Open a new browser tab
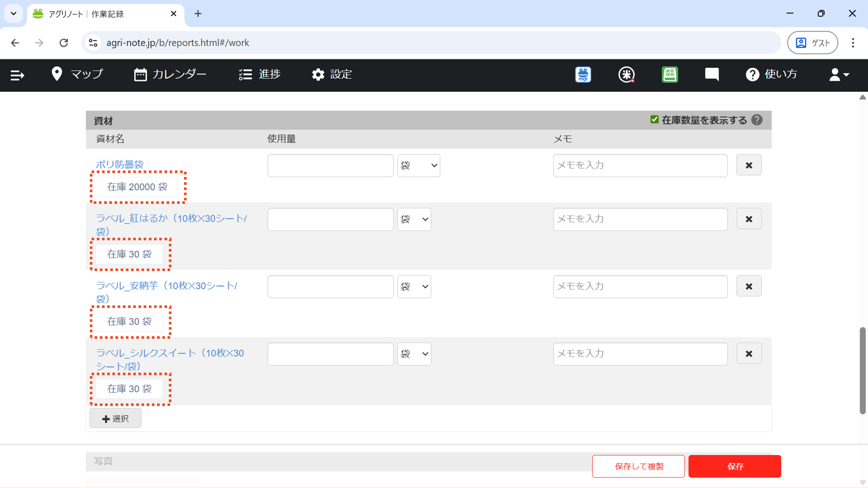 click(198, 14)
